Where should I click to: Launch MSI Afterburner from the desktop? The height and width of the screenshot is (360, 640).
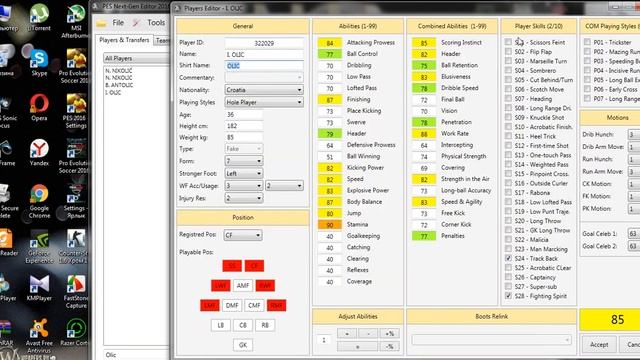[76, 21]
